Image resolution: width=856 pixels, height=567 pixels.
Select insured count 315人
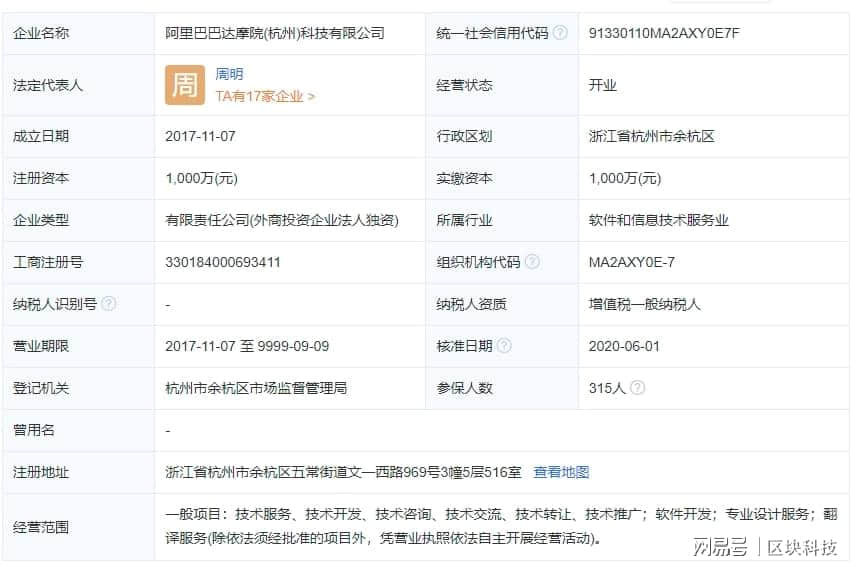(607, 388)
